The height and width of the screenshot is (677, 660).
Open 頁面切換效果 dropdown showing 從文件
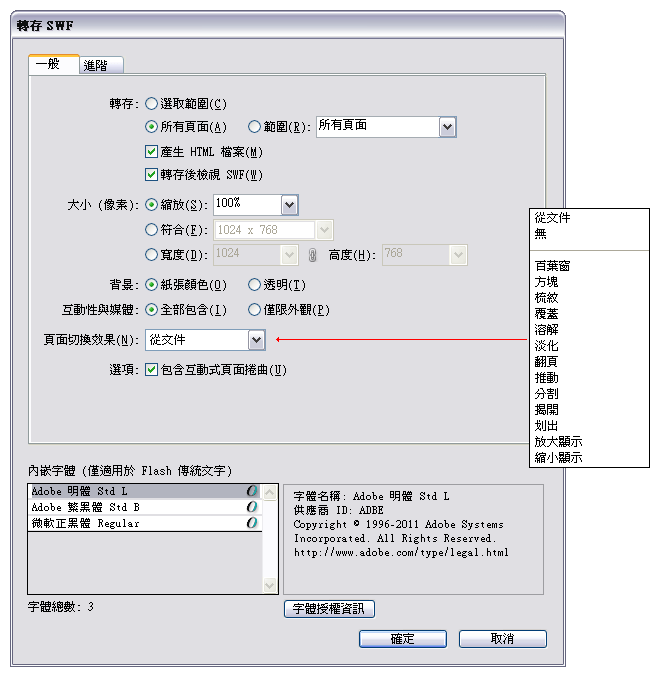(x=205, y=340)
